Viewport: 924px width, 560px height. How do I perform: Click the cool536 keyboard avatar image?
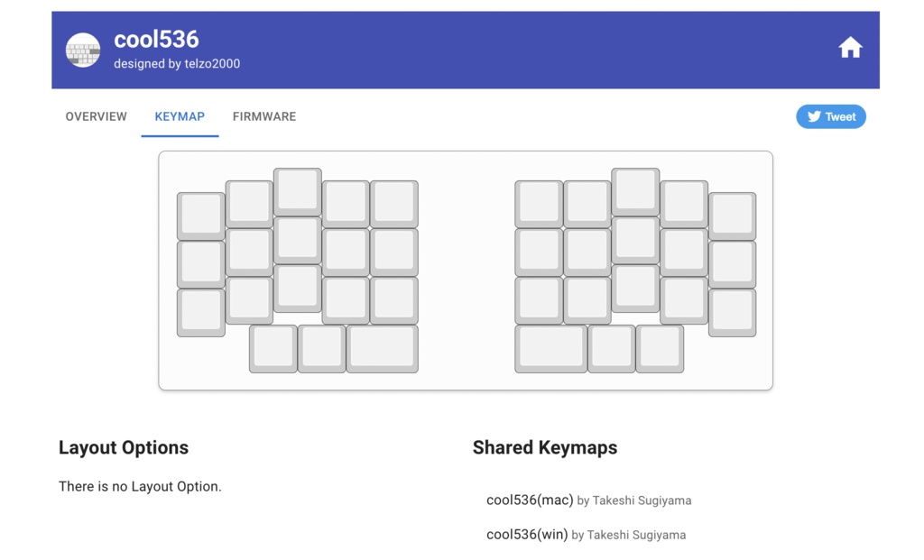tap(83, 50)
